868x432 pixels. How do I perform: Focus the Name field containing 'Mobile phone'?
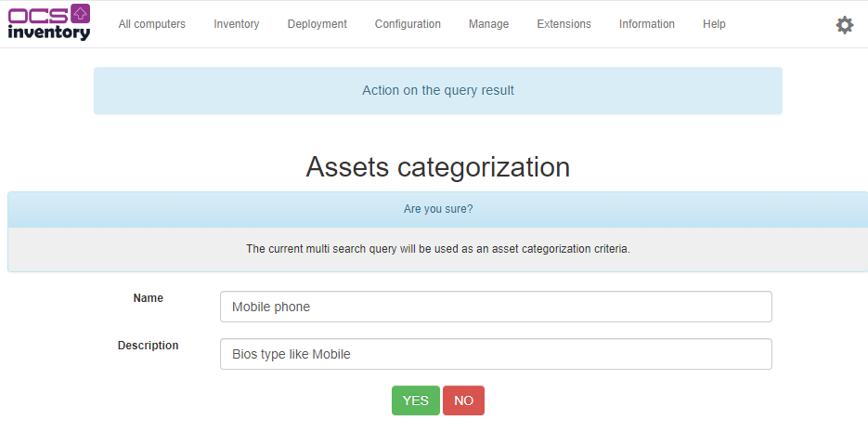(496, 307)
